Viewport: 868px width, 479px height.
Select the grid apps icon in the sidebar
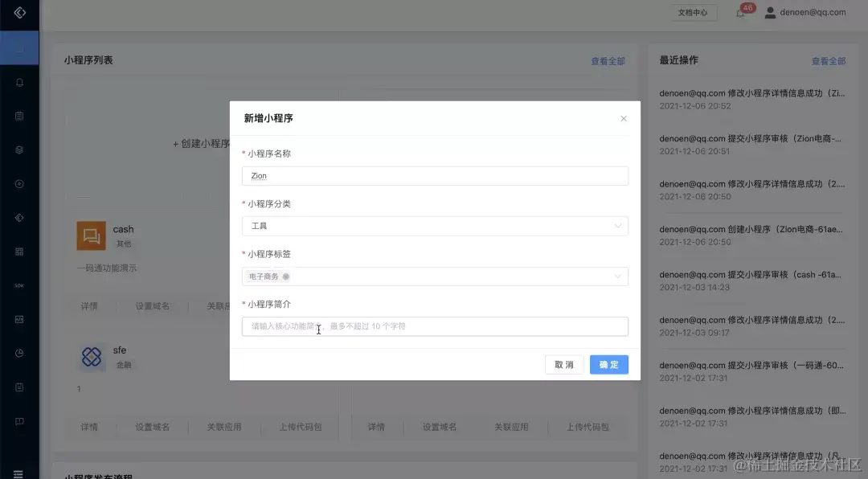[x=18, y=251]
